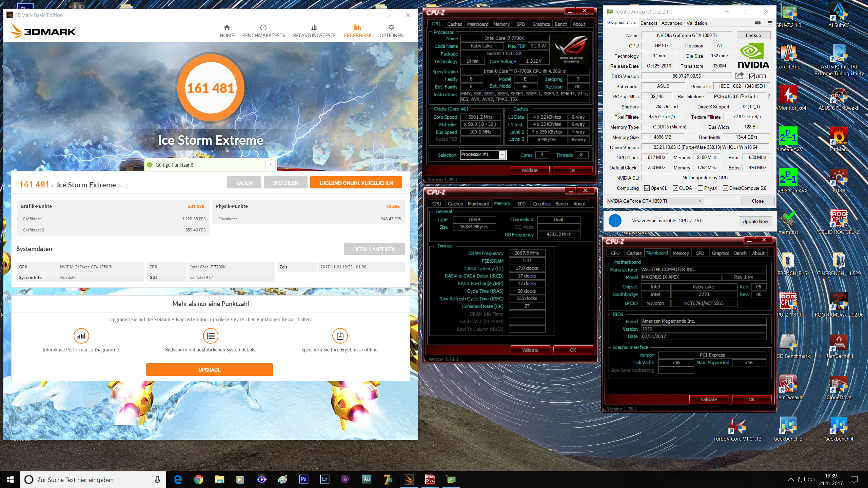
Task: Click the question mark next to Gültige Punktzahl
Action: [270, 165]
